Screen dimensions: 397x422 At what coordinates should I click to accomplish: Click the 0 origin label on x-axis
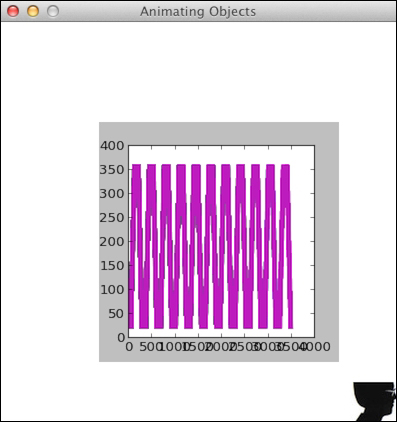pos(129,347)
